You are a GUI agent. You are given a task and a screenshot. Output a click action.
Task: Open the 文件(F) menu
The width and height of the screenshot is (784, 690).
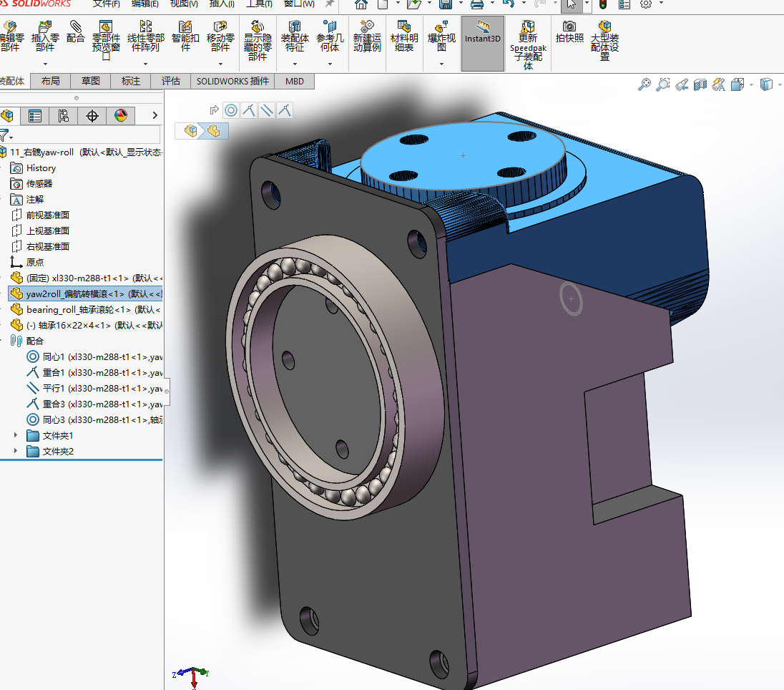107,4
